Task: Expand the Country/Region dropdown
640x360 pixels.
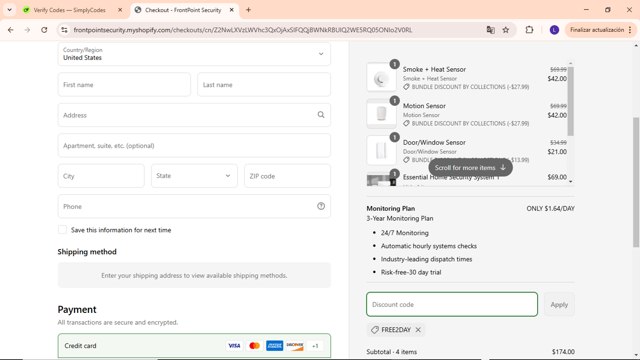Action: coord(194,54)
